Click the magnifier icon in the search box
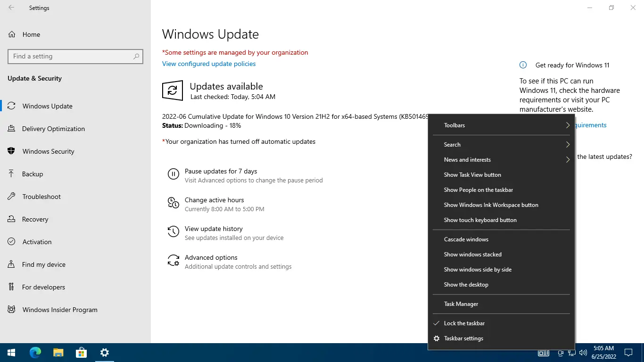This screenshot has width=644, height=362. [x=136, y=57]
